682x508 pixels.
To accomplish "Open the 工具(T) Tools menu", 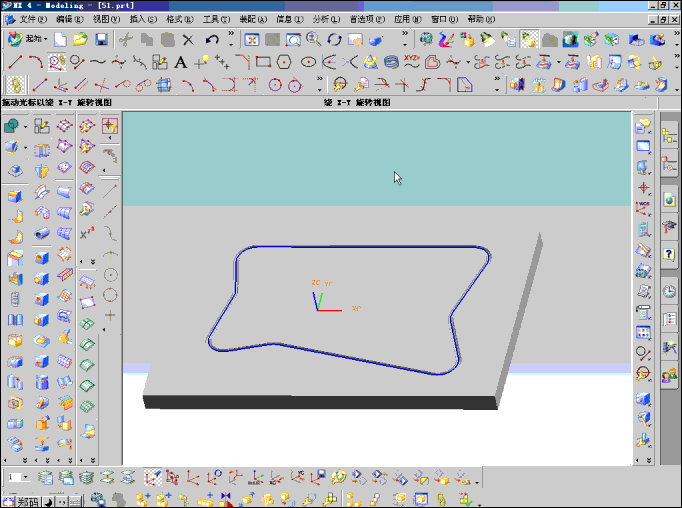I will click(216, 19).
